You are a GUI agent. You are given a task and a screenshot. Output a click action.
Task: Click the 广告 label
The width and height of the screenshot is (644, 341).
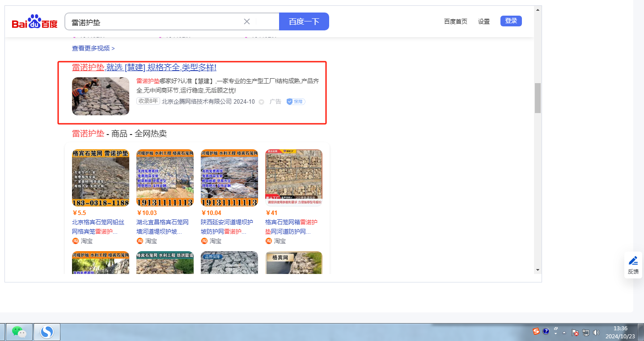click(x=275, y=101)
